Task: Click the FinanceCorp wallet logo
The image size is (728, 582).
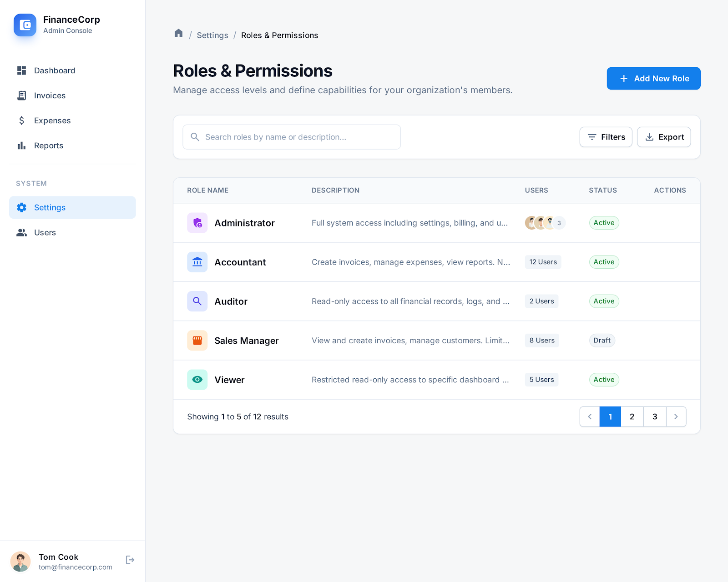Action: [x=25, y=25]
